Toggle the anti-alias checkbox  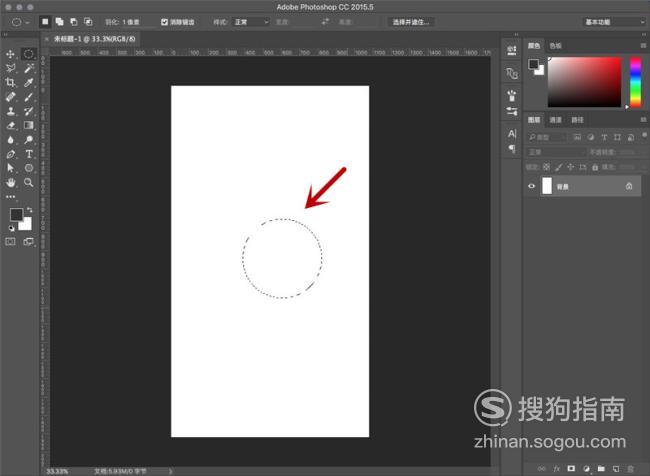(x=165, y=22)
